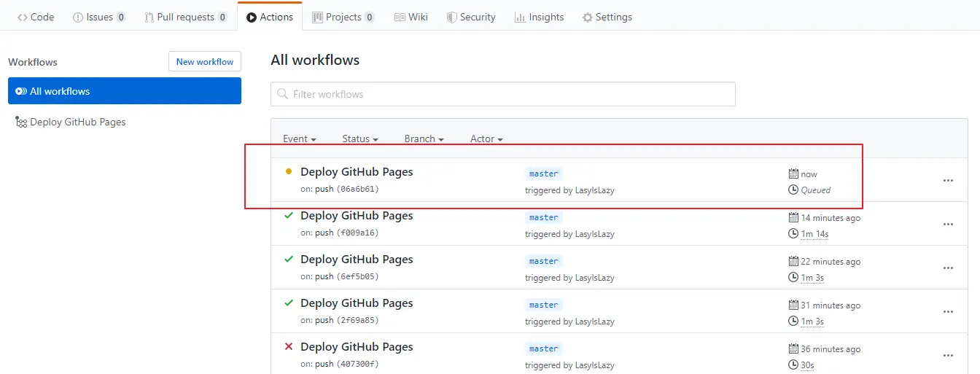
Task: Open Deploy GitHub Pages run 2f69a85
Action: click(x=357, y=303)
